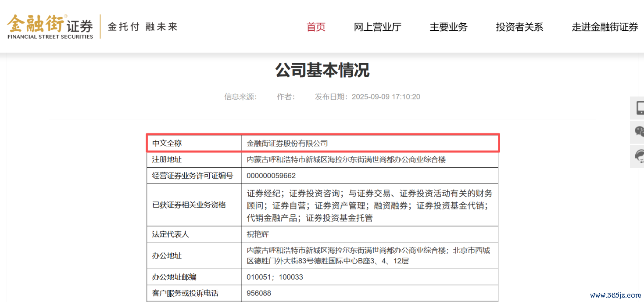
Task: Select the 注册地址 row label
Action: pyautogui.click(x=167, y=159)
